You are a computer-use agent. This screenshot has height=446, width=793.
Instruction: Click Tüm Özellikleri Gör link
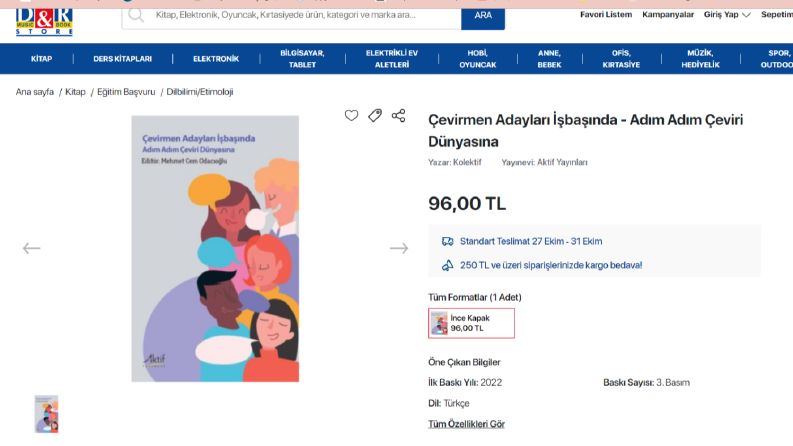point(466,424)
